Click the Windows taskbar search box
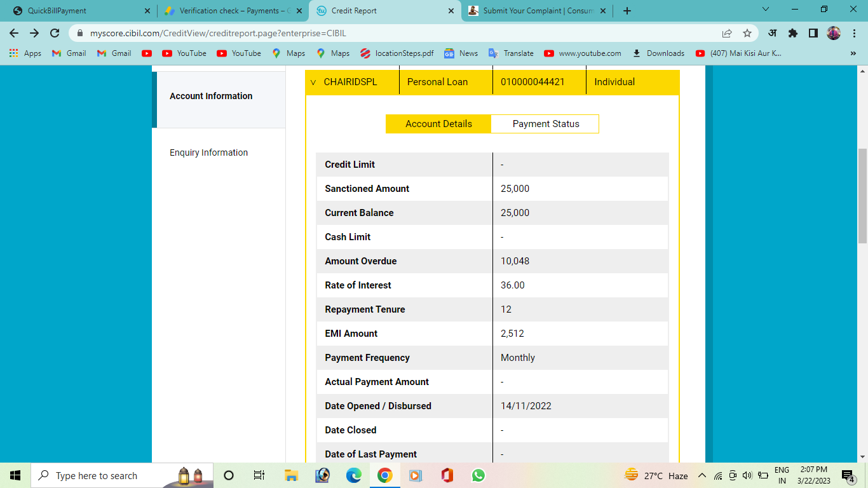 click(105, 475)
